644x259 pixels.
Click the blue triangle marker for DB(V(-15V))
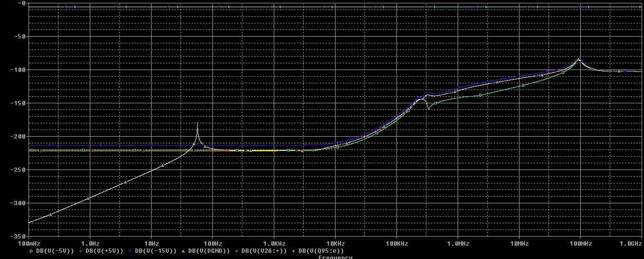point(130,250)
